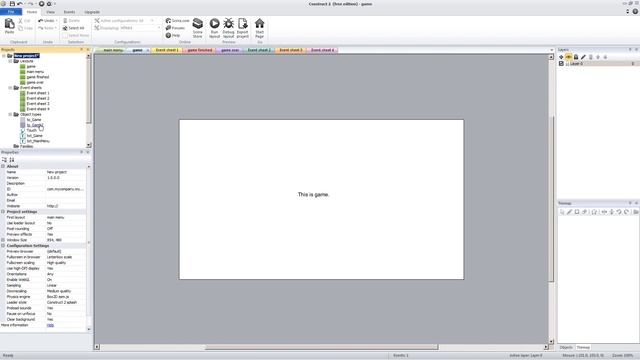This screenshot has height=360, width=640.
Task: Click the Add layer icon in Layers panel
Action: point(561,57)
